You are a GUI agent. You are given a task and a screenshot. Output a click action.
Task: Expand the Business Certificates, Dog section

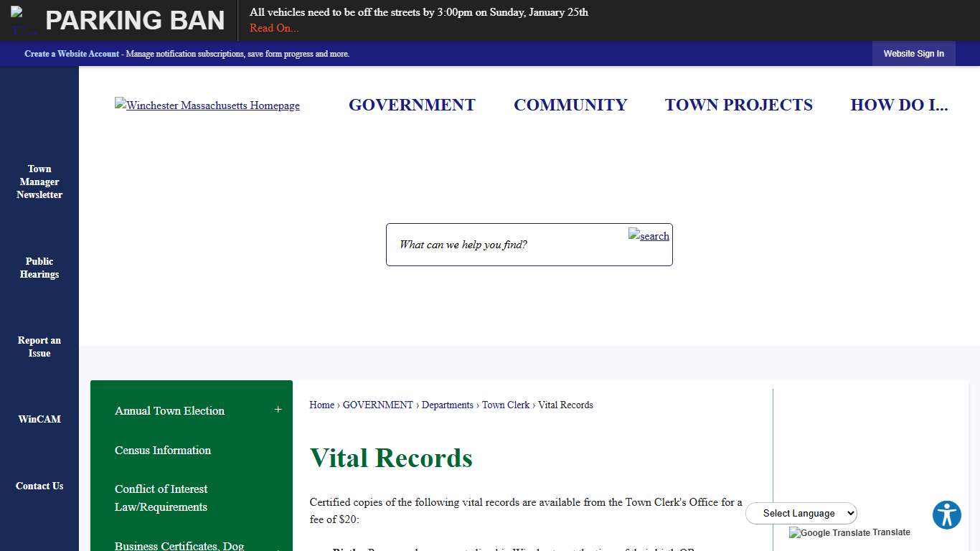(x=278, y=547)
